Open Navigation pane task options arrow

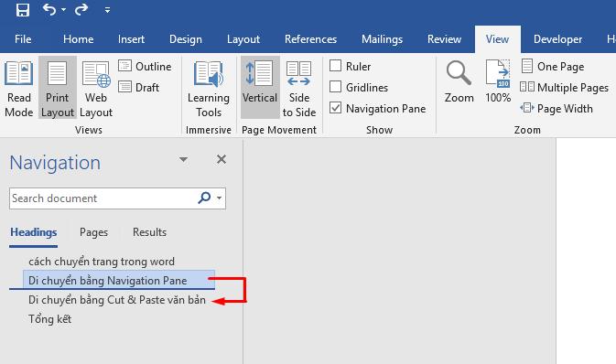pyautogui.click(x=183, y=159)
